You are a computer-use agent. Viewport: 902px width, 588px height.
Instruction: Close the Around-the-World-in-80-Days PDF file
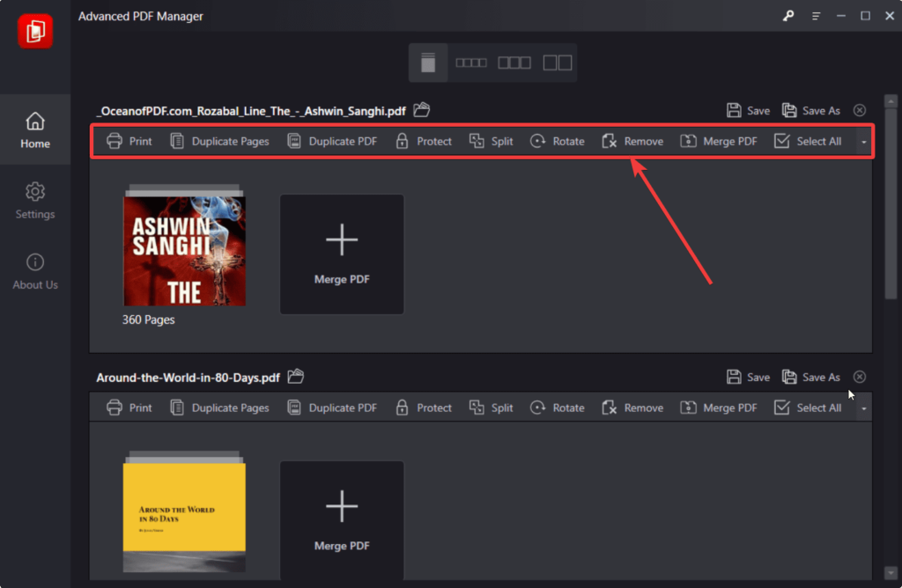[860, 377]
